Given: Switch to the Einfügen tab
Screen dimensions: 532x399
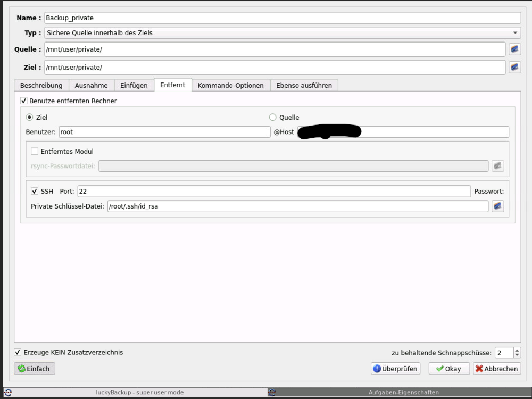Looking at the screenshot, I should [134, 85].
